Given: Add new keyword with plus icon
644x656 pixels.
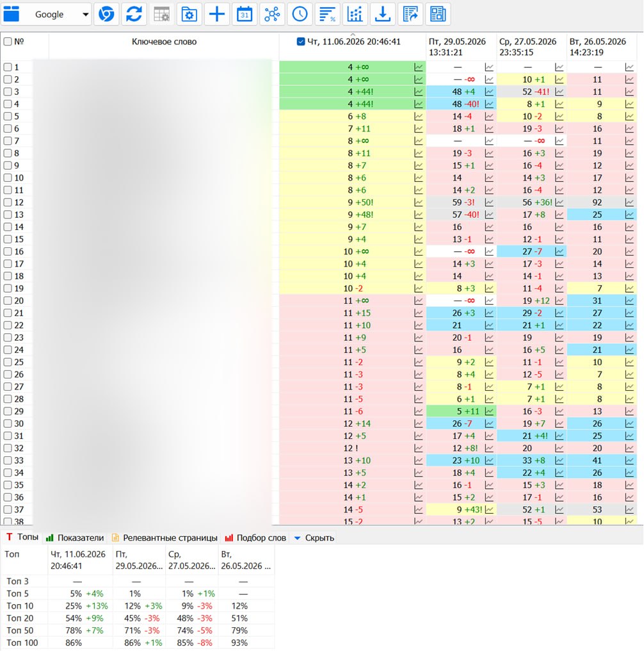Looking at the screenshot, I should [x=216, y=14].
